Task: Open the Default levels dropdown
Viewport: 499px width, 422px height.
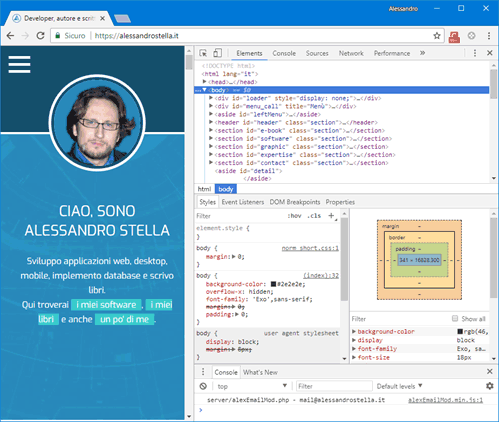Action: (399, 386)
